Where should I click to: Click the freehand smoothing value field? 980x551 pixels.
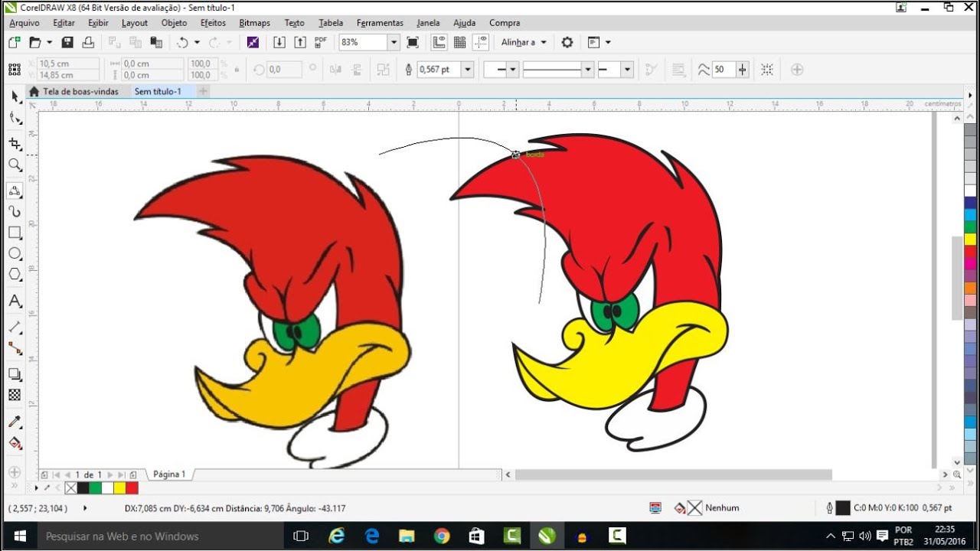[724, 70]
